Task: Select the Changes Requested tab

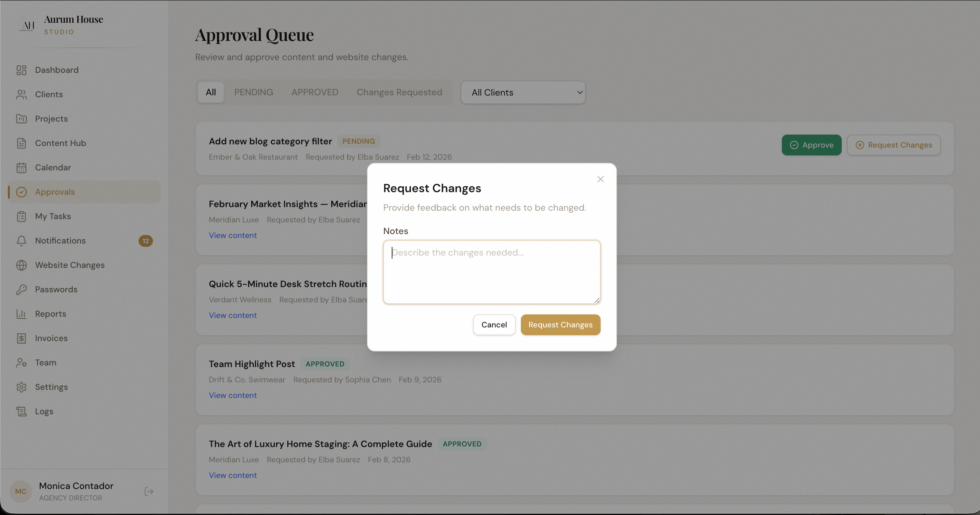Action: click(399, 92)
